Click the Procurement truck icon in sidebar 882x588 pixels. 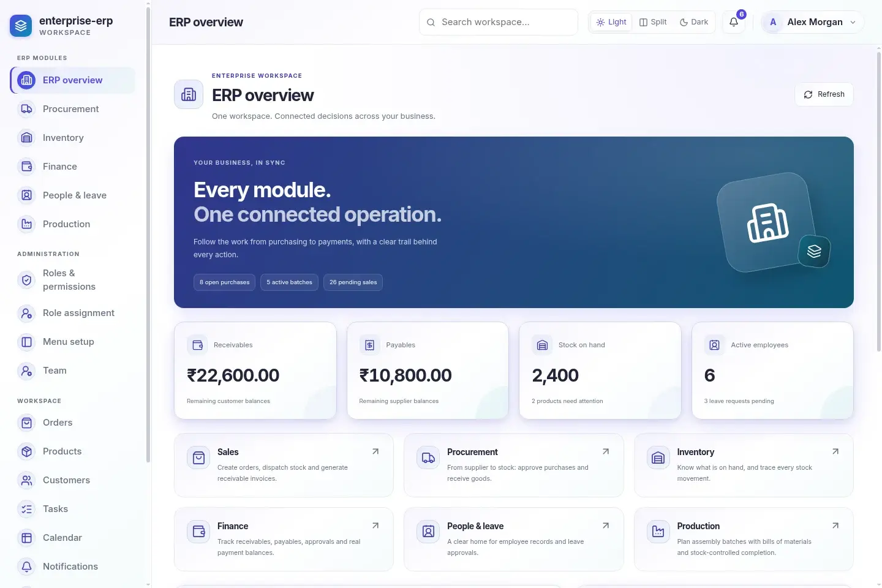point(26,109)
